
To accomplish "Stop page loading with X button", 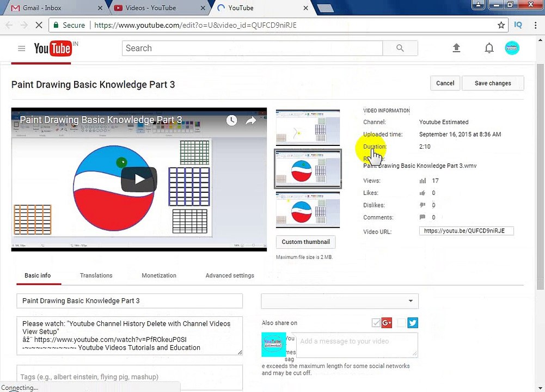I will pos(39,25).
